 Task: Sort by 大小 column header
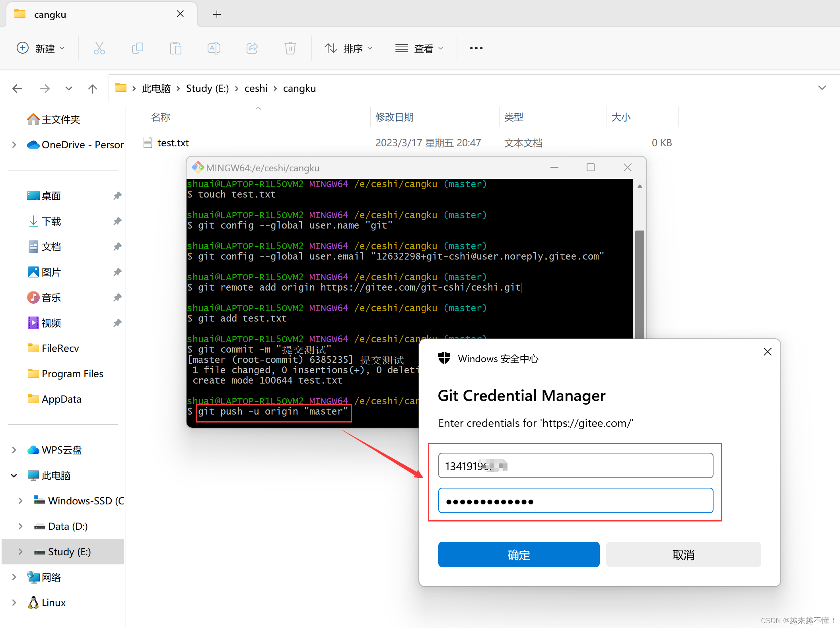(x=621, y=117)
